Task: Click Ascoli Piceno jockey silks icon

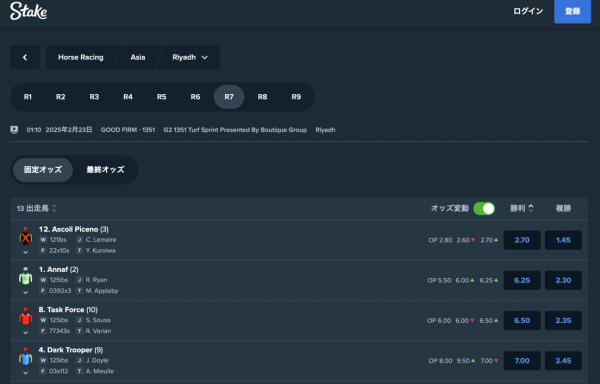Action: tap(26, 236)
